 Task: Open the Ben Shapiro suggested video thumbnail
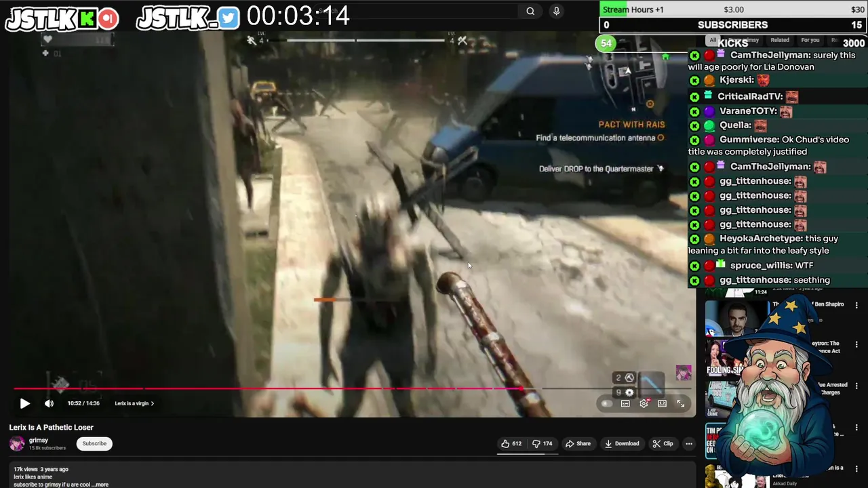point(736,317)
